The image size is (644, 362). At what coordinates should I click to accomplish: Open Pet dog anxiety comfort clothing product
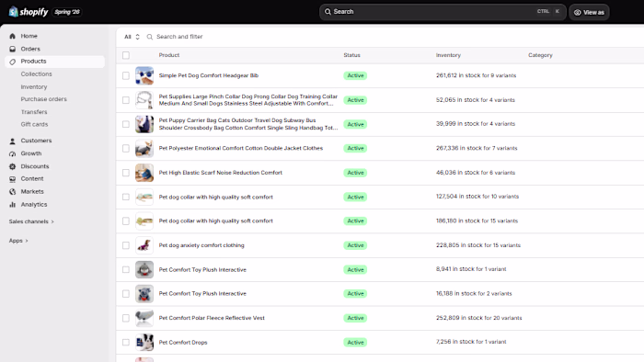(x=201, y=245)
